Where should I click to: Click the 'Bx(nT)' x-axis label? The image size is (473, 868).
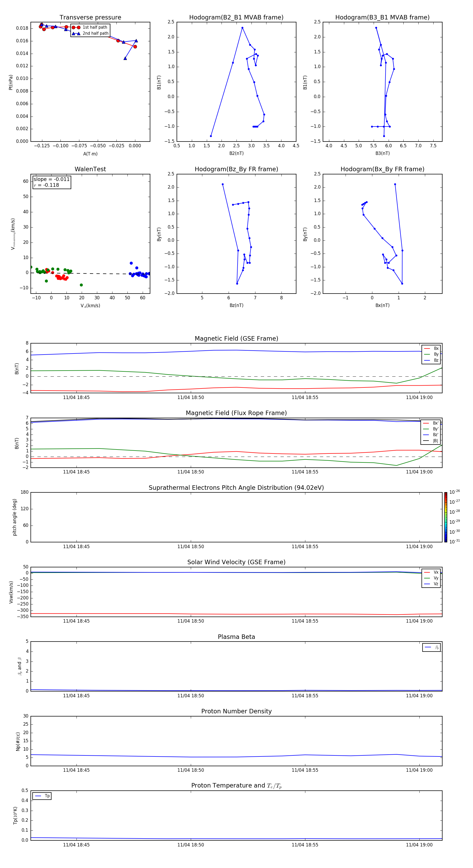click(x=382, y=305)
